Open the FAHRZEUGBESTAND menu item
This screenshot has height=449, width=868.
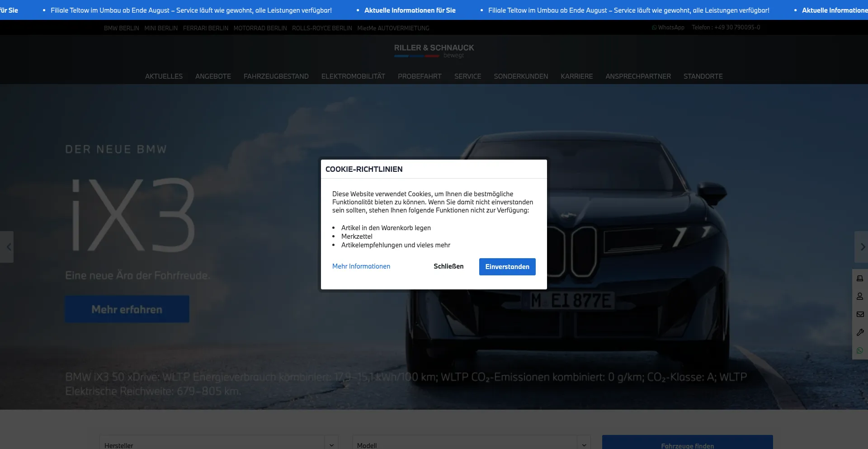point(276,76)
